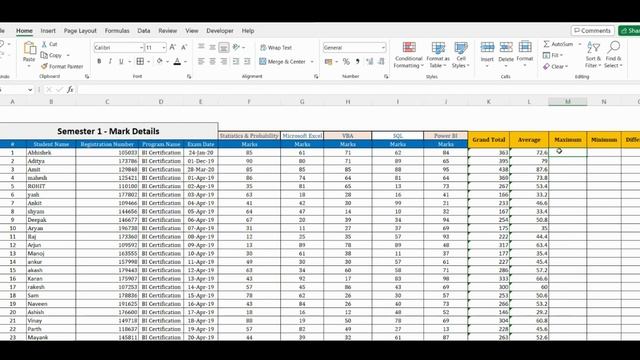Viewport: 640px width, 360px height.
Task: Decrease font size with the smaller A icon
Action: pyautogui.click(x=184, y=47)
